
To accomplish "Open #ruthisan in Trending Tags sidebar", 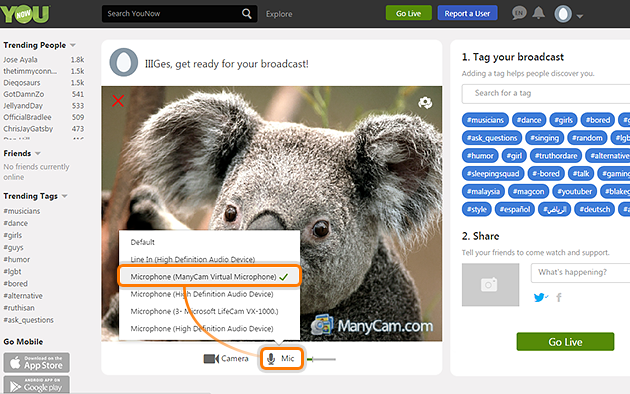I will coord(19,308).
